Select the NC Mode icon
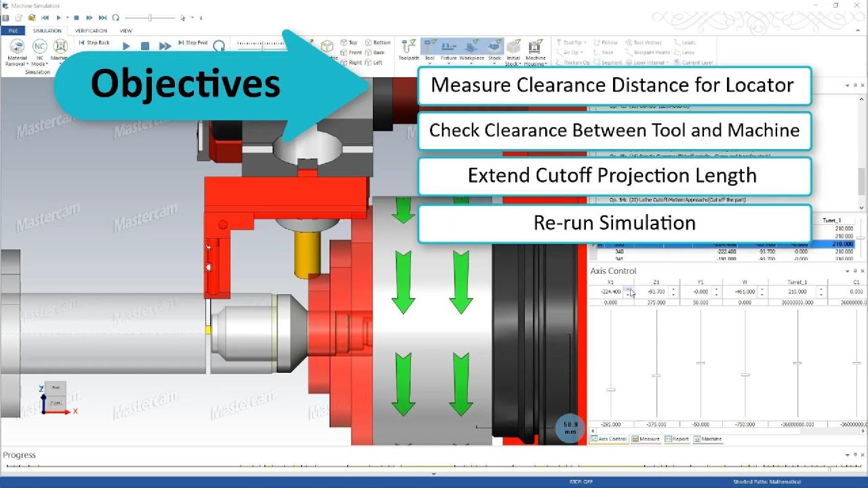 [40, 46]
